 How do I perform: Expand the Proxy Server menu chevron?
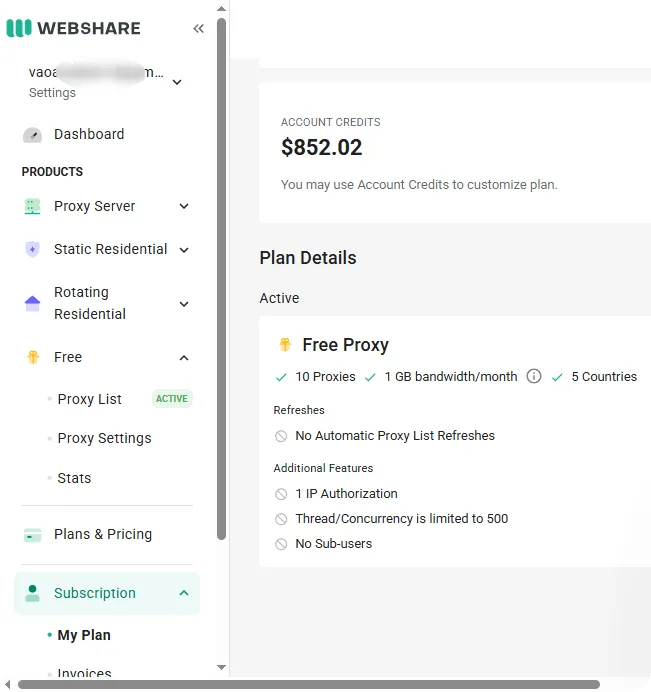184,206
